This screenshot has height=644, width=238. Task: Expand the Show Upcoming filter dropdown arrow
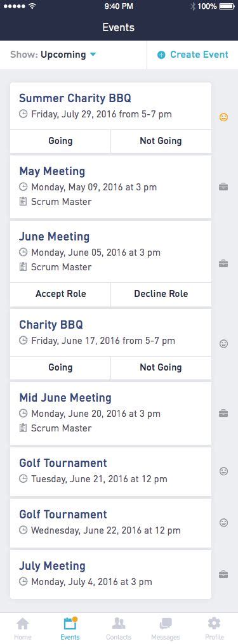pos(93,55)
